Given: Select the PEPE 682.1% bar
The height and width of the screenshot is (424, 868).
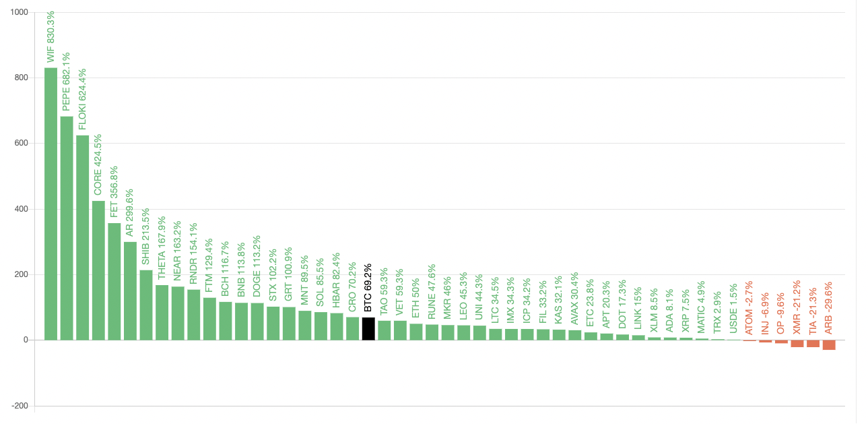Looking at the screenshot, I should [67, 228].
